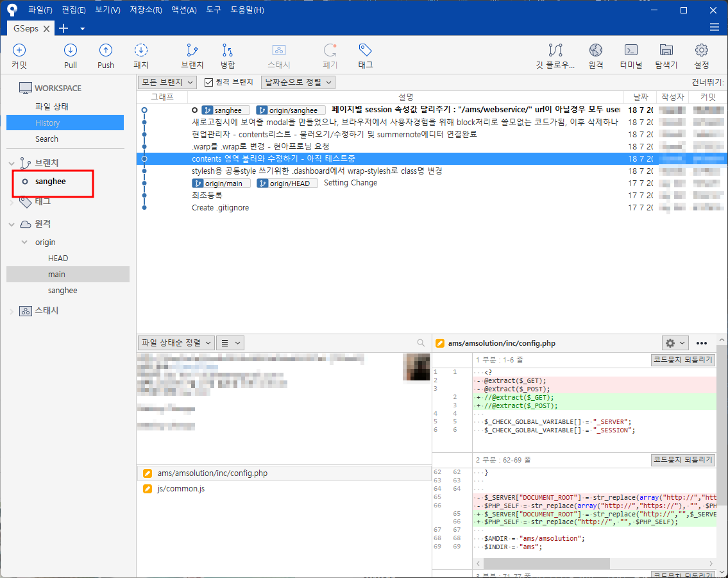Expand the 태그 section in sidebar

tap(12, 203)
